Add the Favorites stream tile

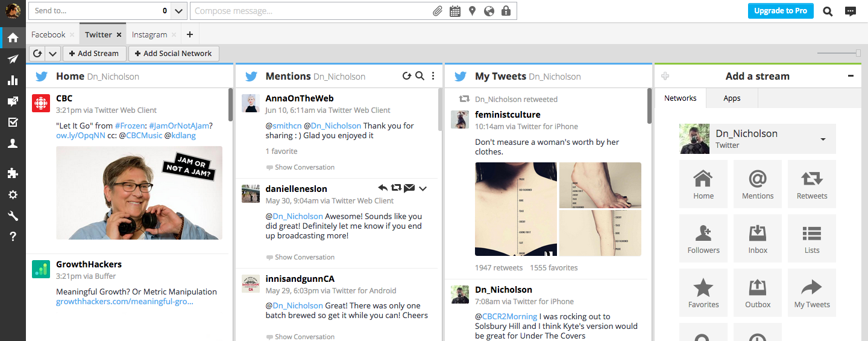point(703,292)
